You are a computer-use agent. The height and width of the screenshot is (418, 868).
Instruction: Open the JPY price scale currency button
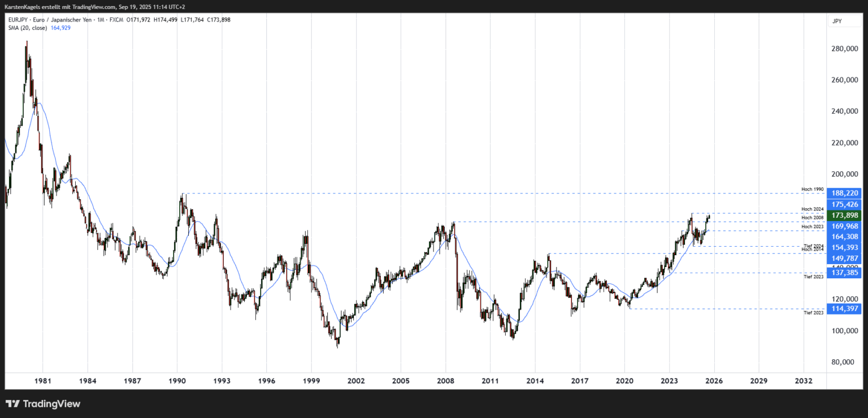point(844,20)
